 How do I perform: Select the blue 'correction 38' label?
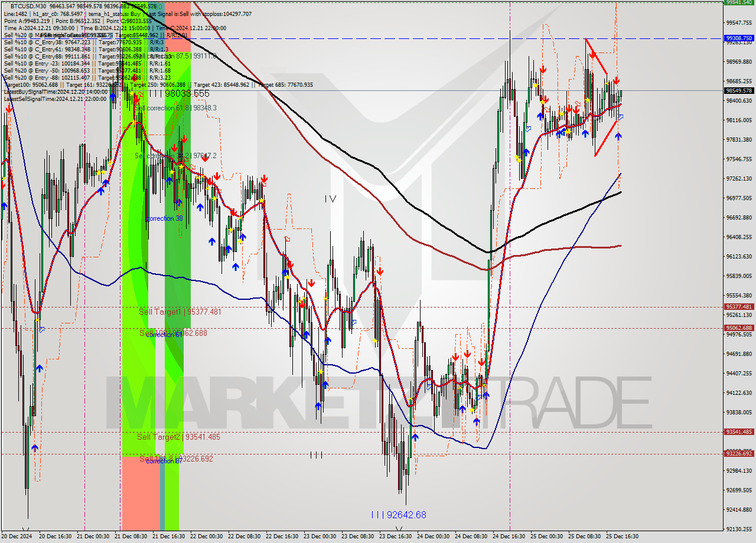164,218
